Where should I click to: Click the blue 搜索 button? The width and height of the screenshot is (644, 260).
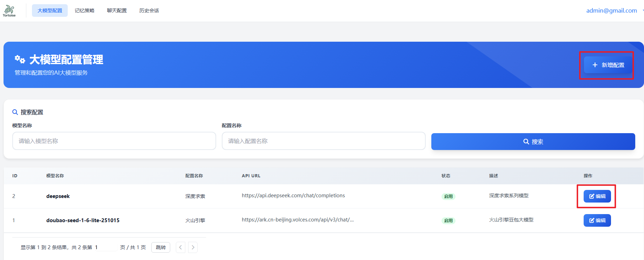(x=533, y=142)
